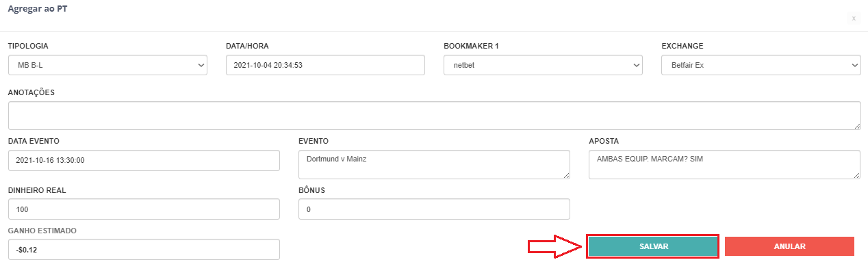Image resolution: width=868 pixels, height=273 pixels.
Task: Click the EVENTO field with Dortmund v Mainz
Action: pyautogui.click(x=434, y=164)
